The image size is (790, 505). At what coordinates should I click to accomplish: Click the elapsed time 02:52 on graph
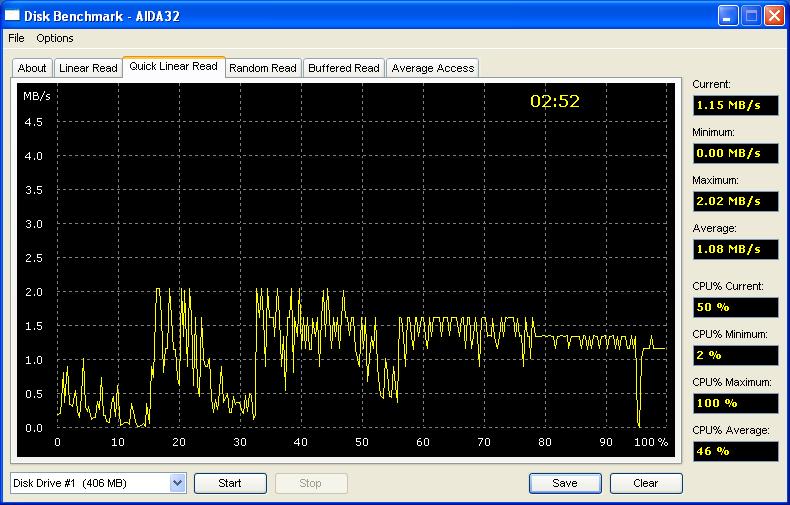point(555,101)
